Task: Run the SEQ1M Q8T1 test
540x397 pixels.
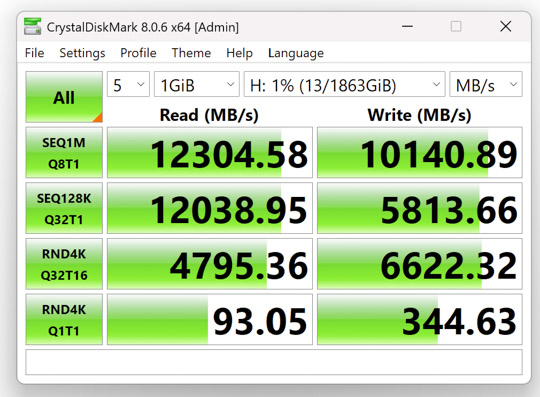Action: click(64, 153)
